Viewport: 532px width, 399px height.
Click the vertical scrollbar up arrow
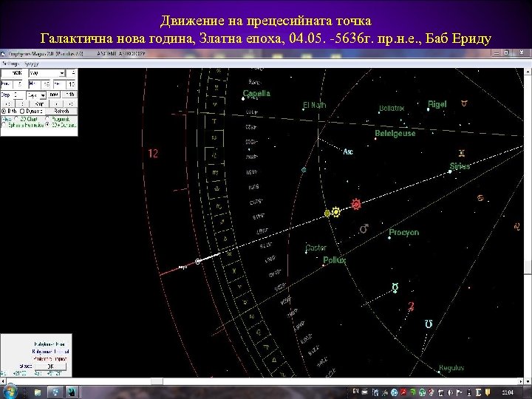[528, 72]
